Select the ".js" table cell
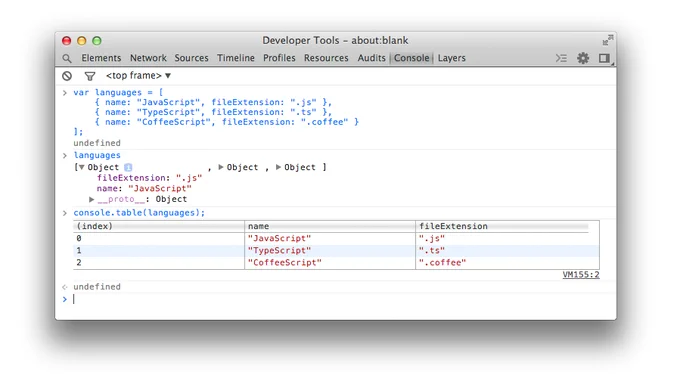 tap(507, 238)
